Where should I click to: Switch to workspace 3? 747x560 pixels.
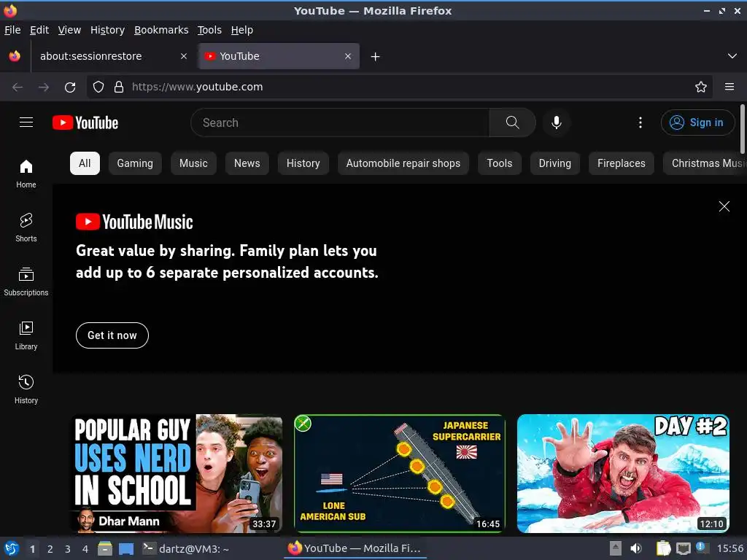(x=68, y=549)
